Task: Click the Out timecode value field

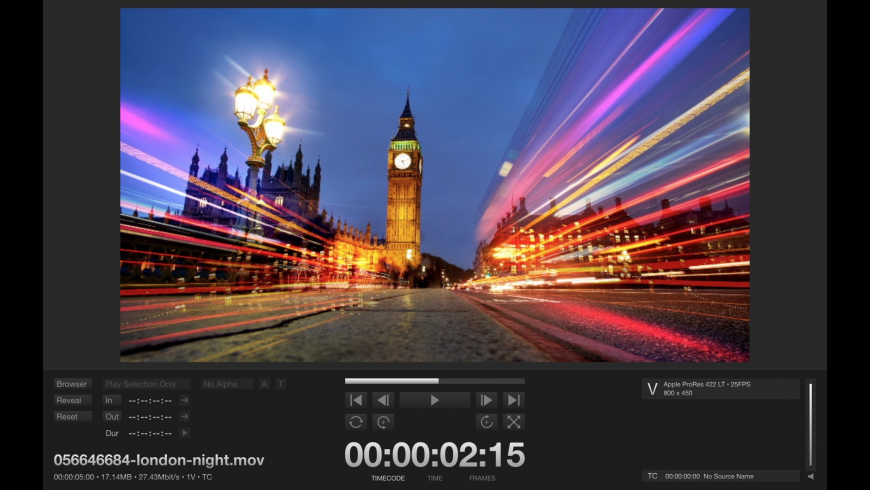Action: pyautogui.click(x=150, y=417)
